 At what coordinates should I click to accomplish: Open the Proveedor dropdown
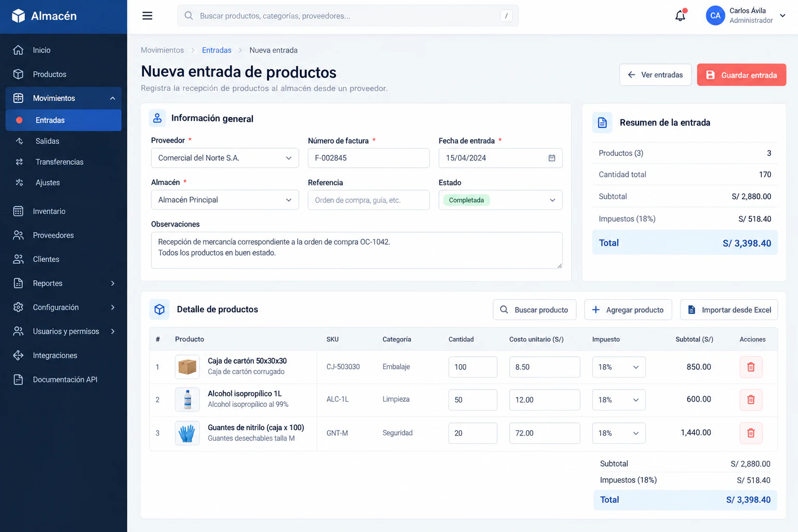click(225, 158)
